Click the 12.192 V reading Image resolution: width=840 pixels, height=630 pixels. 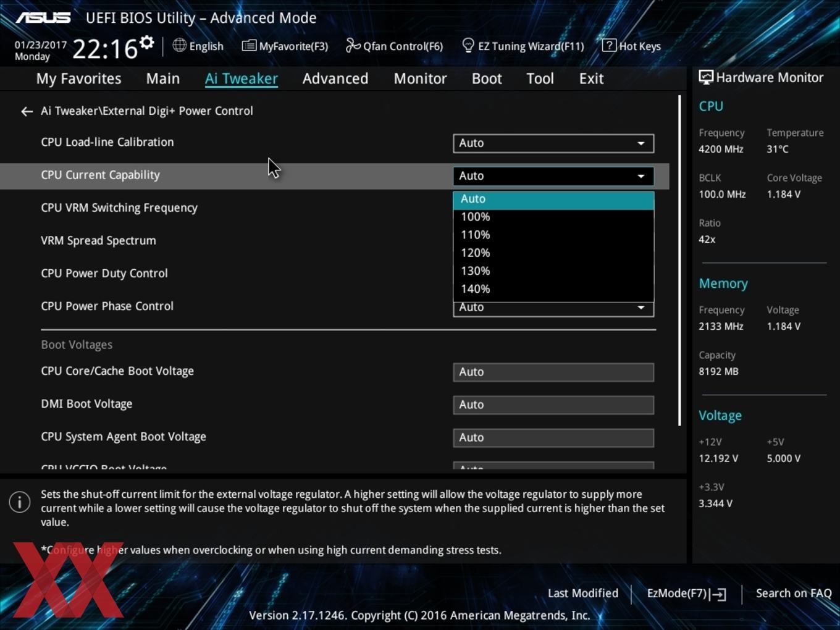click(718, 458)
